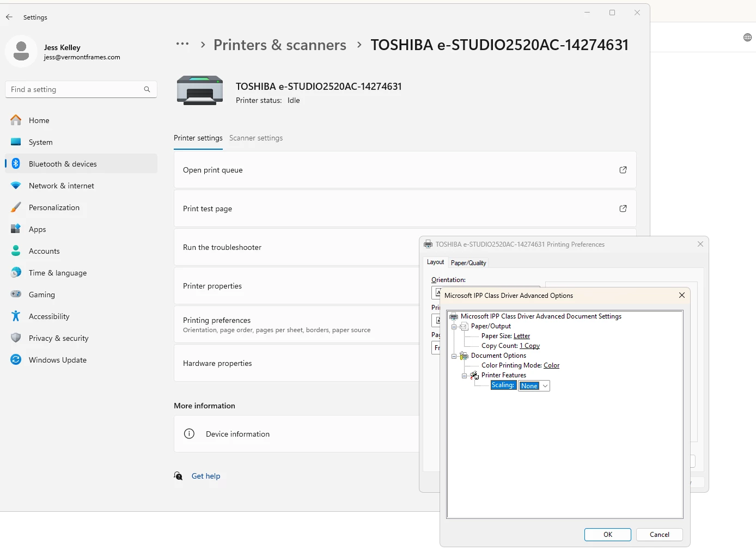
Task: Click the Copy Count 1 Copy value
Action: [529, 346]
